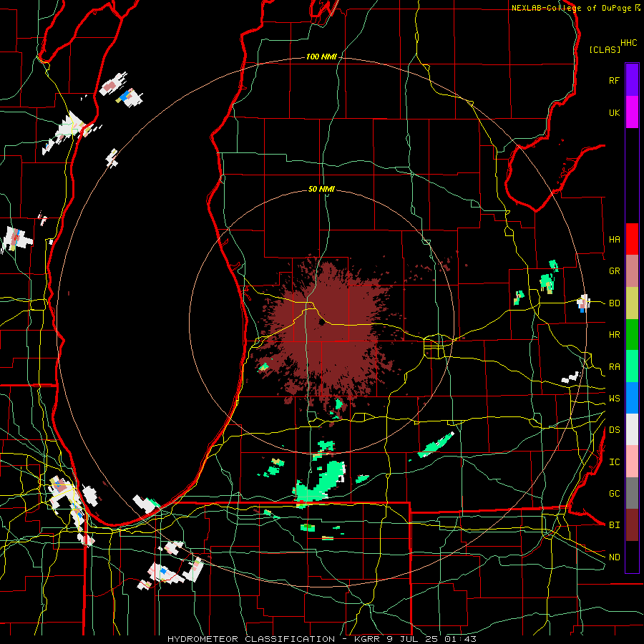This screenshot has width=644, height=644.
Task: Click the [CLAS] units label
Action: 605,50
